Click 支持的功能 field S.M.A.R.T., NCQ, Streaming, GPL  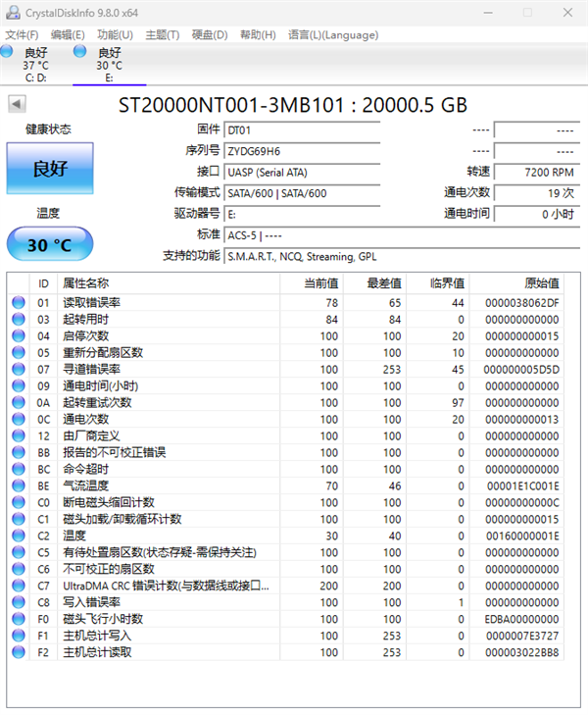(x=402, y=256)
